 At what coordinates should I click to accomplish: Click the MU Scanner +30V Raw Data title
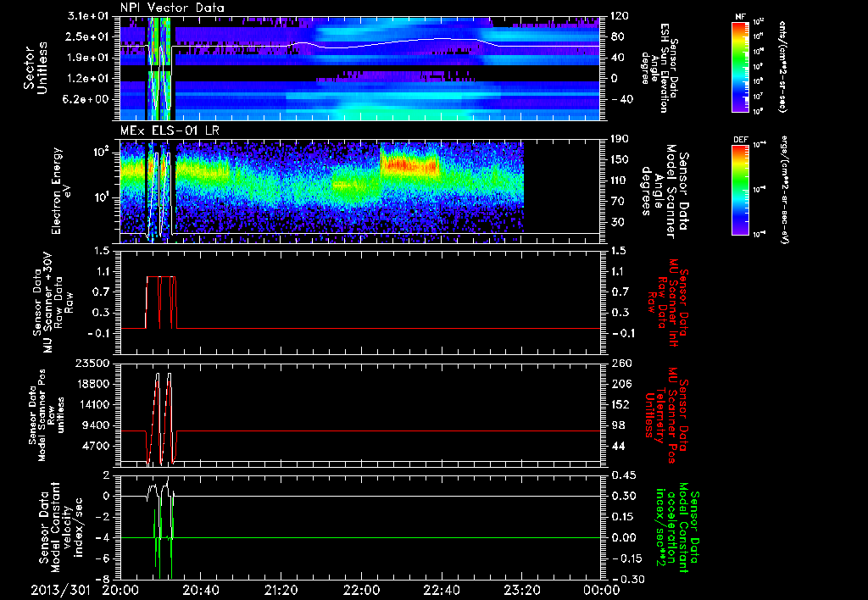[53, 303]
